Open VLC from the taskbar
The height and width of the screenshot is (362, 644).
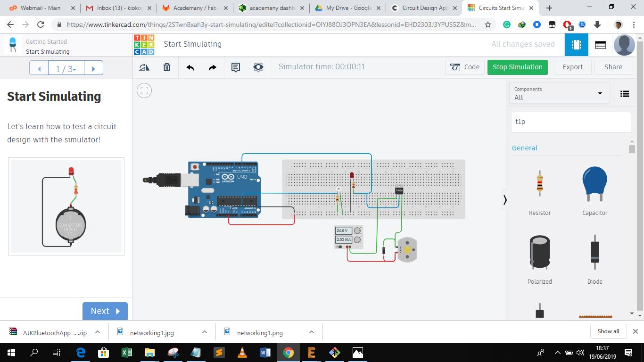(242, 352)
